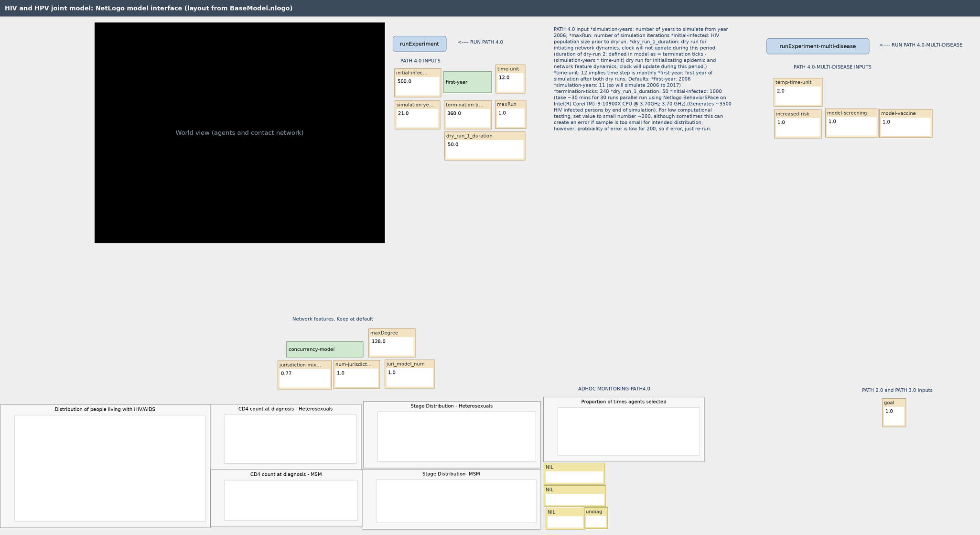This screenshot has width=980, height=535.
Task: Select the 'PATH 2.0 and PATH 3.0 Inputs' label
Action: (x=897, y=391)
